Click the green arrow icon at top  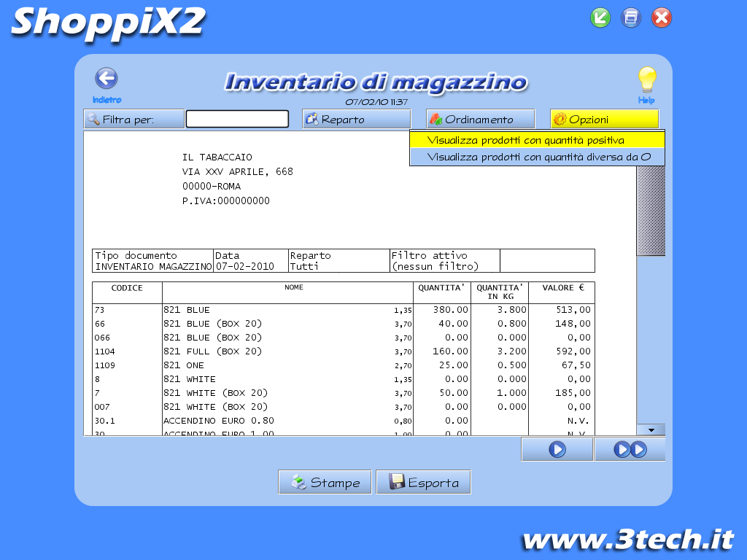[600, 17]
